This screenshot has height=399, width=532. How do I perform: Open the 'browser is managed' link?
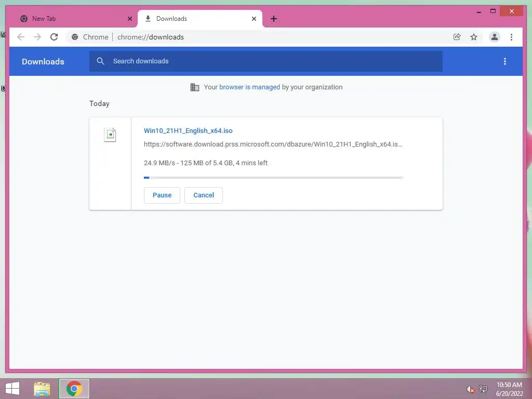click(249, 87)
